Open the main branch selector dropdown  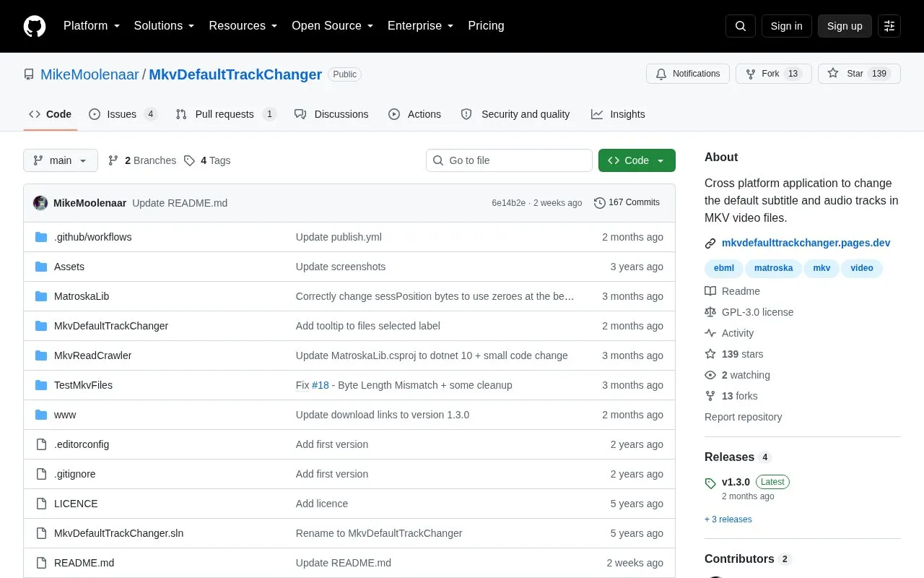pyautogui.click(x=61, y=160)
